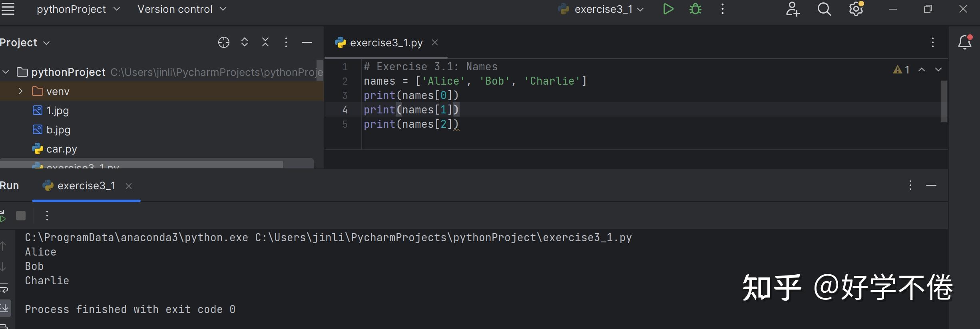Open exercise3_1 run configuration dropdown
Viewport: 980px width, 329px height.
click(603, 9)
